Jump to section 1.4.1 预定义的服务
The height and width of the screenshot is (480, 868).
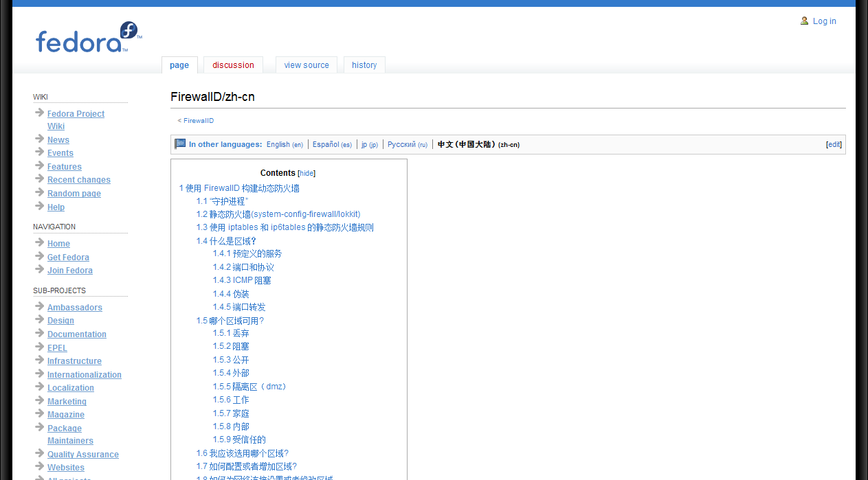(x=247, y=253)
